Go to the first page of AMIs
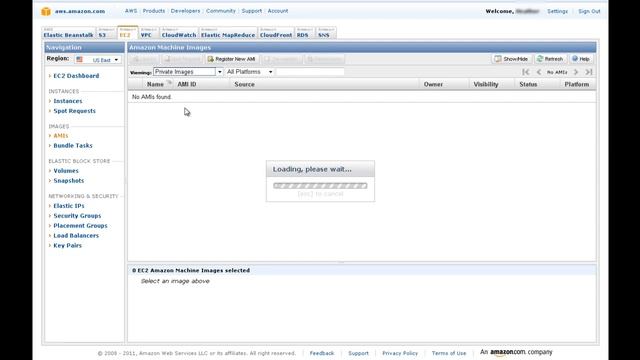The width and height of the screenshot is (640, 360). coord(526,72)
